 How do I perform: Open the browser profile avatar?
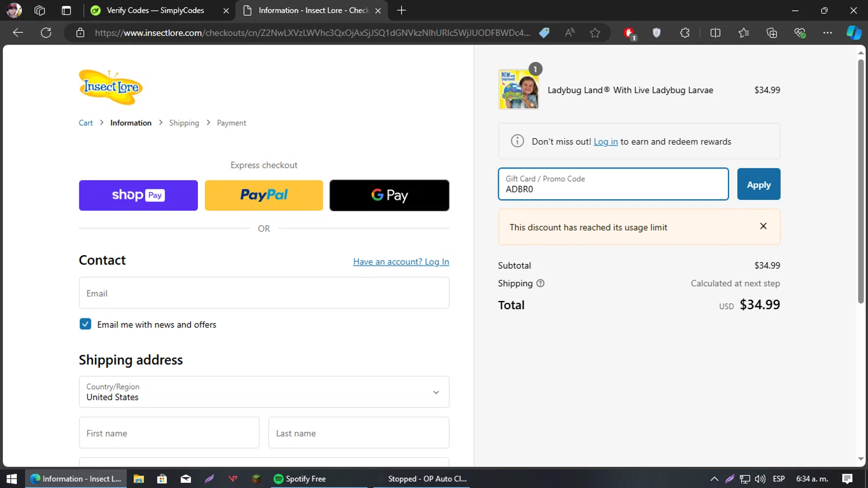point(14,10)
